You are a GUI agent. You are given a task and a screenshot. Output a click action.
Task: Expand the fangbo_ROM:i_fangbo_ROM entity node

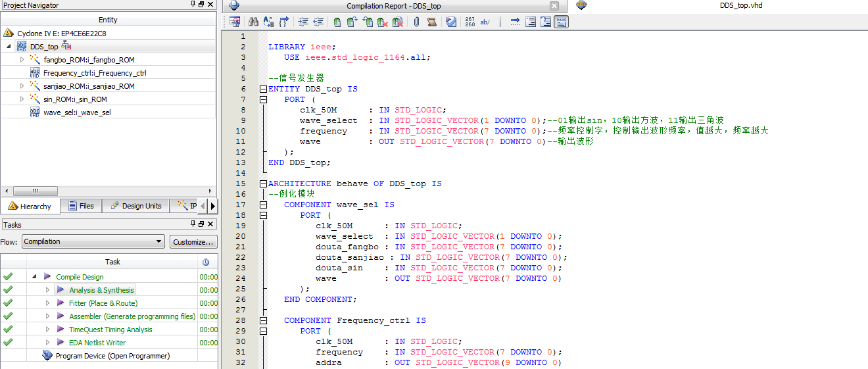tap(22, 60)
